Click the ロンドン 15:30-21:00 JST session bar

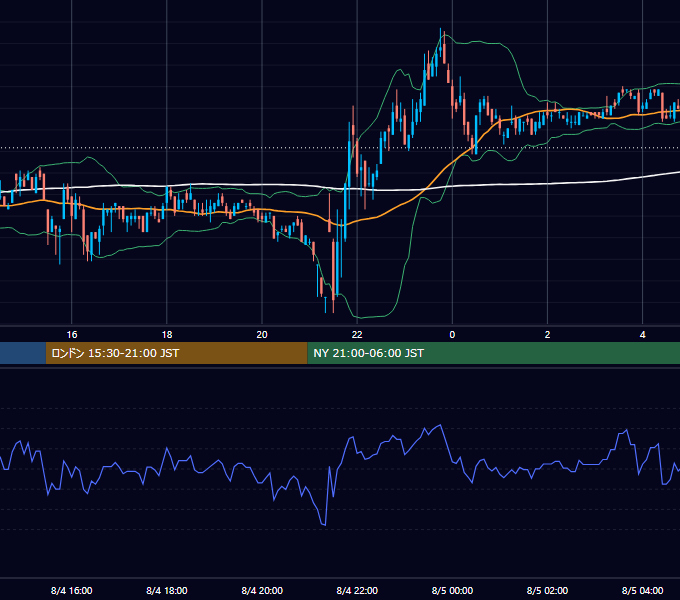(x=177, y=353)
